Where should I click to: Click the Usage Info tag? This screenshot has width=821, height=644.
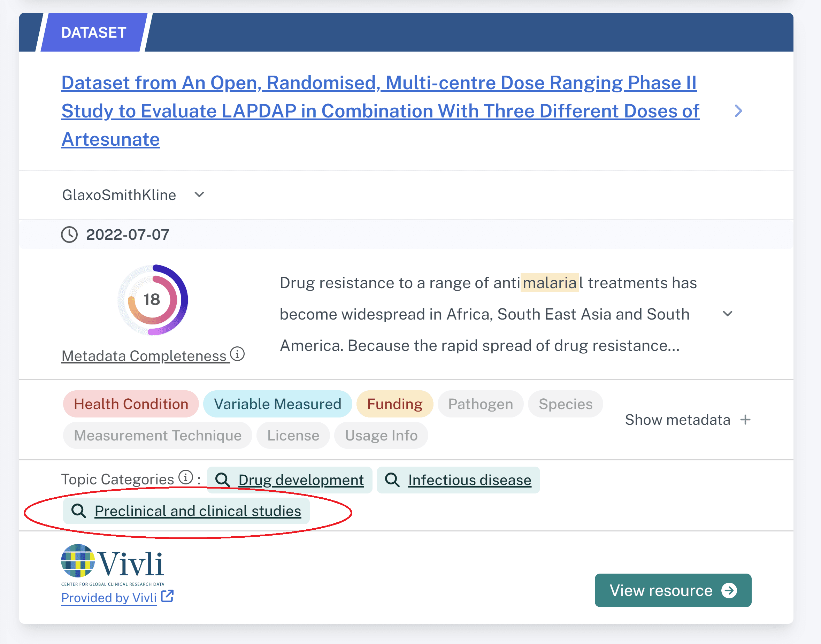pos(381,435)
